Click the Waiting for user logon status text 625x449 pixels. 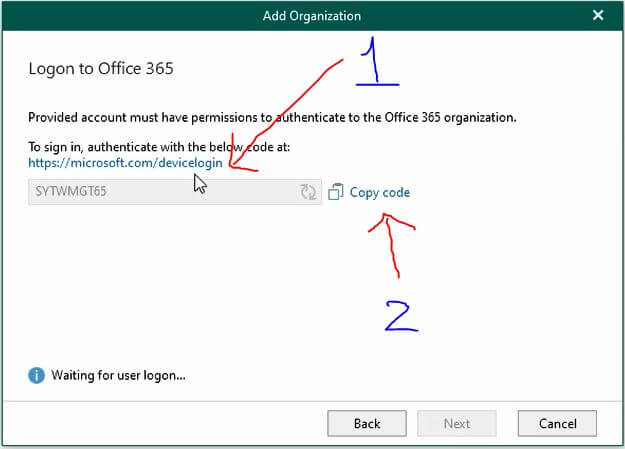[118, 376]
